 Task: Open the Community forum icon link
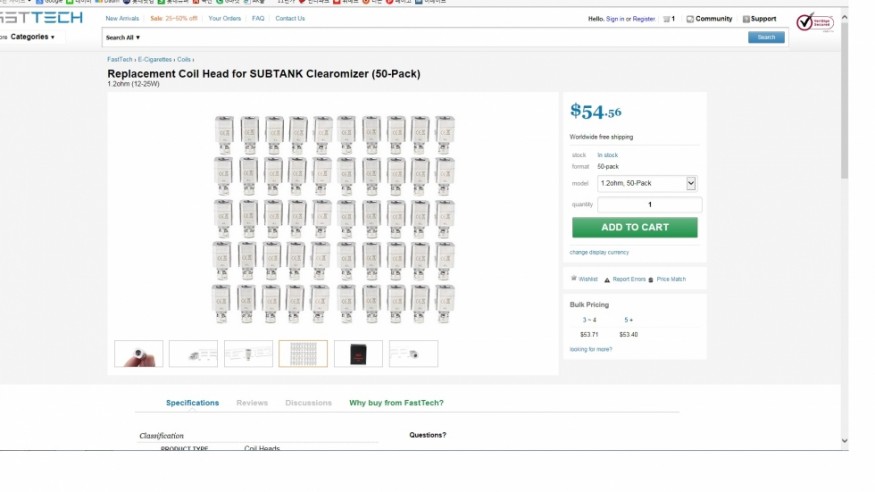pos(689,19)
